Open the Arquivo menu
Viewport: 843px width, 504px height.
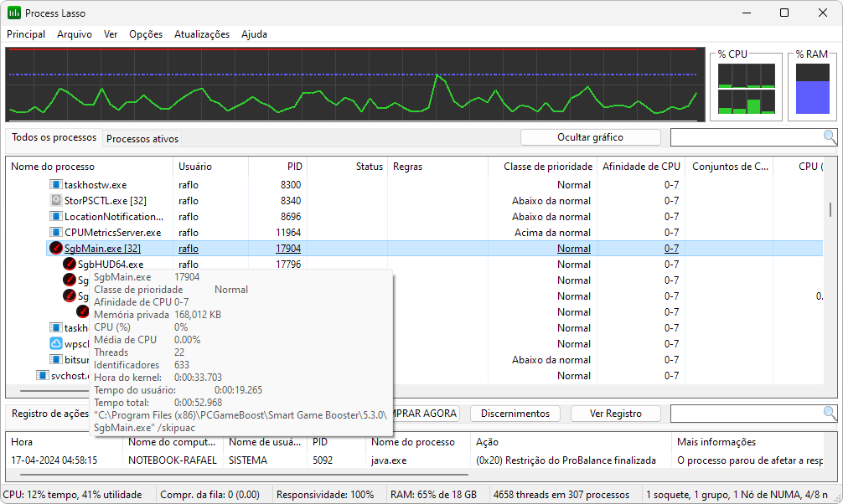pos(75,33)
